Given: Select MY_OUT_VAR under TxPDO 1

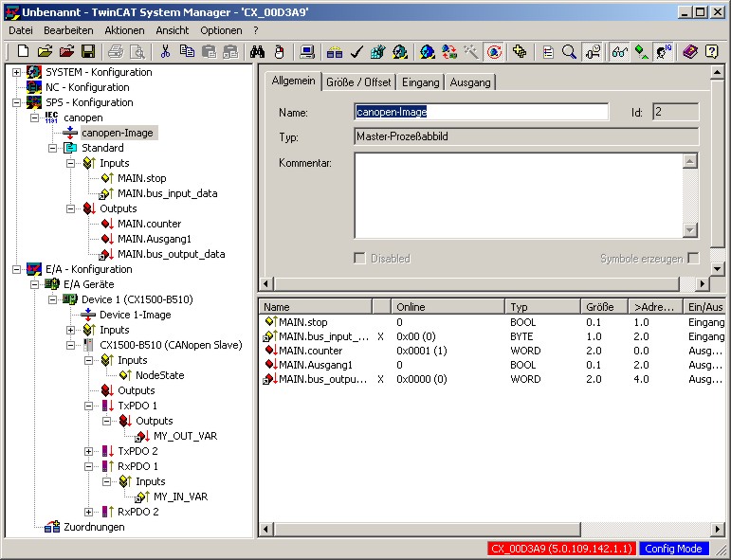Looking at the screenshot, I should pyautogui.click(x=185, y=436).
